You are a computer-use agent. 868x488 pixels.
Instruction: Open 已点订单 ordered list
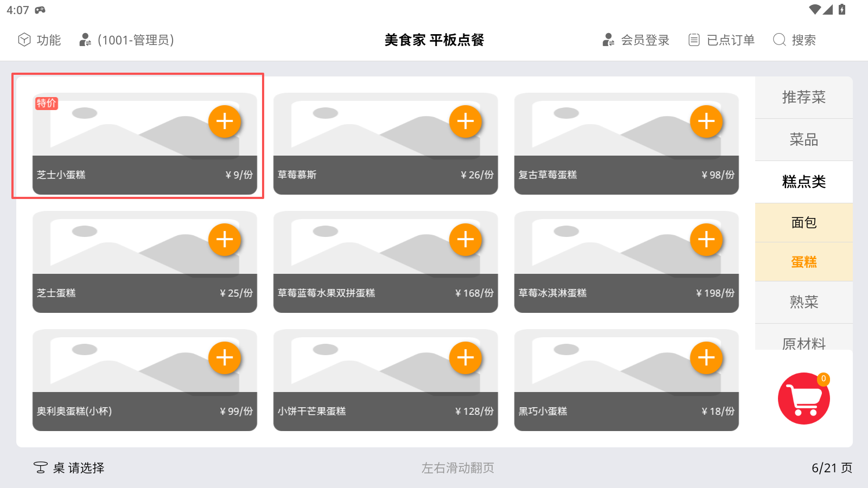(722, 40)
